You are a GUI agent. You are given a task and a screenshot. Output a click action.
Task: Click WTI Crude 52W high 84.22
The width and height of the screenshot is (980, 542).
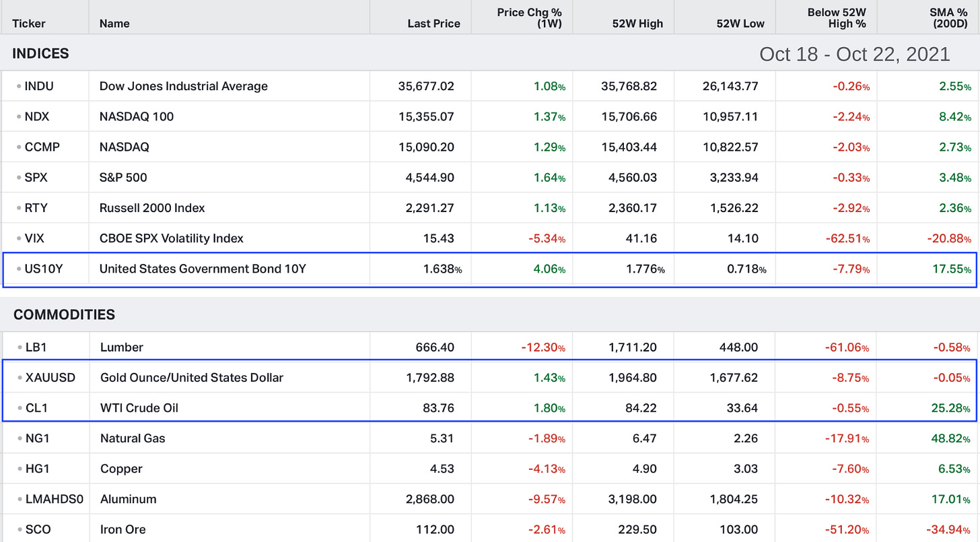point(642,408)
